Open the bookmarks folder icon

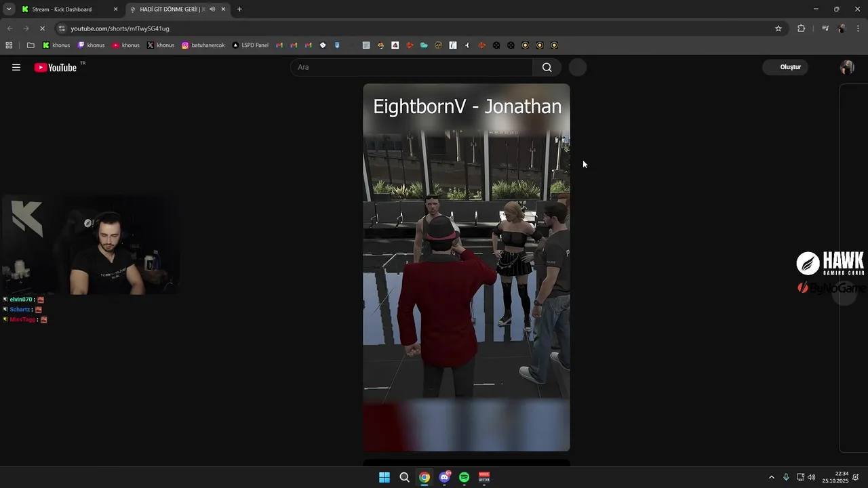tap(31, 45)
